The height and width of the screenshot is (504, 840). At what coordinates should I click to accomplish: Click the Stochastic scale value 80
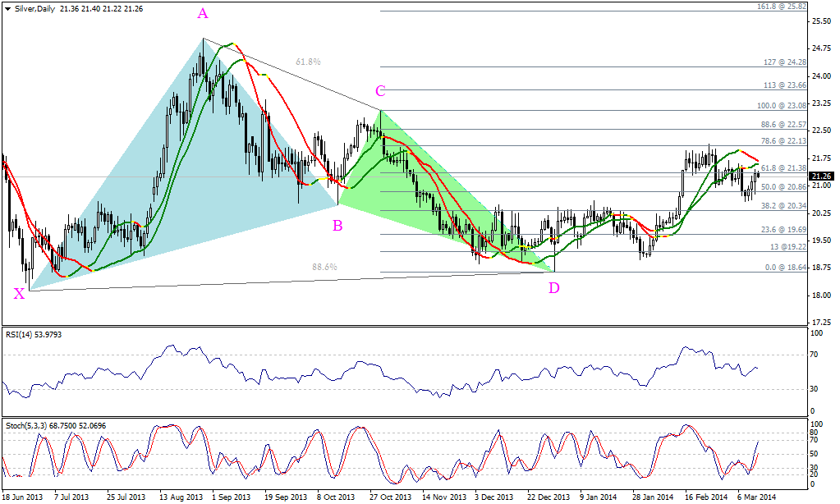[814, 433]
